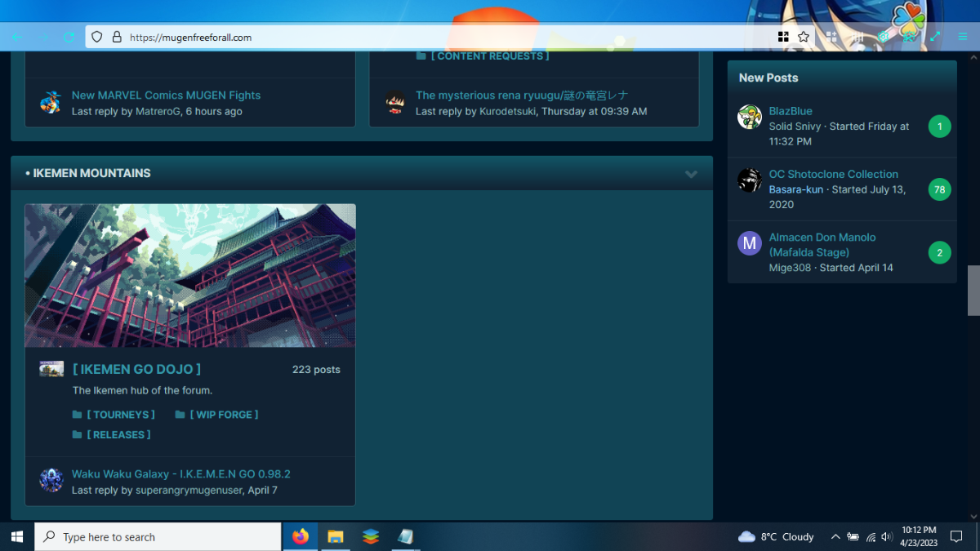
Task: Open File Explorer from the taskbar
Action: click(x=335, y=536)
